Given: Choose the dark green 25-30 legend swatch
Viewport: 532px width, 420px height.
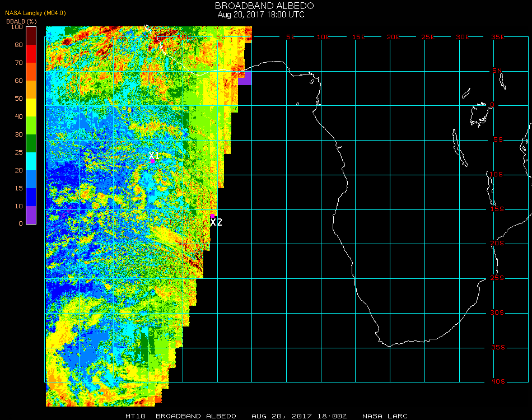Looking at the screenshot, I should (31, 143).
